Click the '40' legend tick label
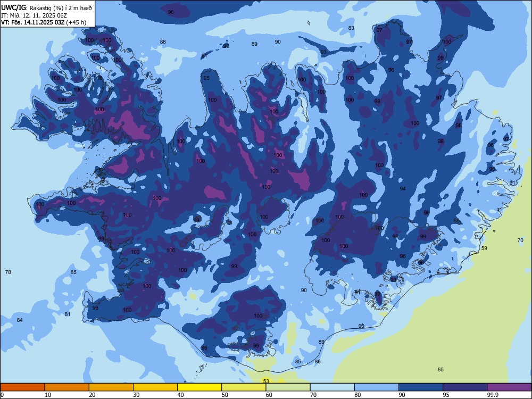 pos(181,395)
